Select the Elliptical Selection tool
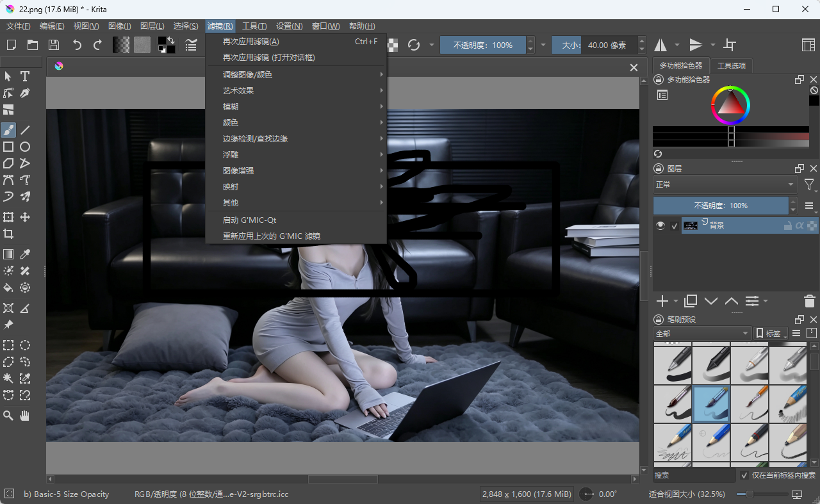The image size is (820, 504). pos(25,345)
